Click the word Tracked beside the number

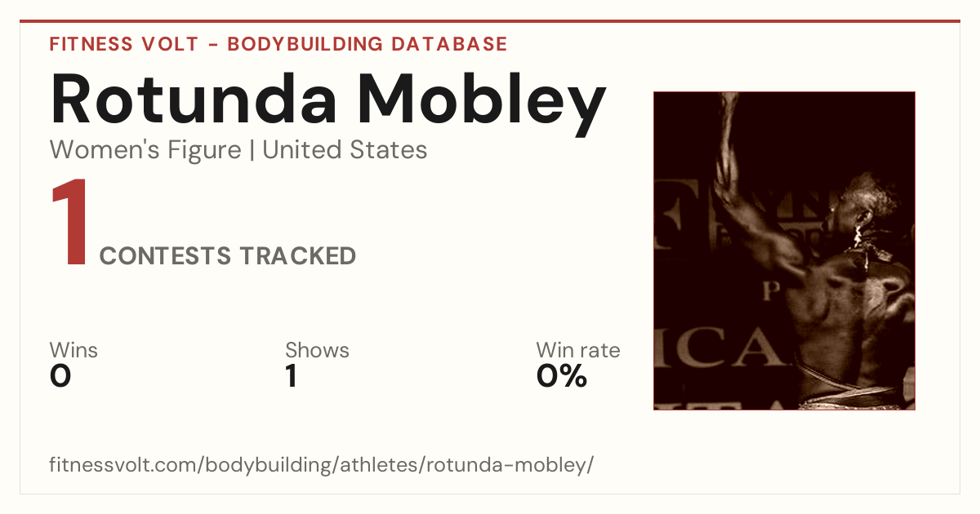coord(297,256)
